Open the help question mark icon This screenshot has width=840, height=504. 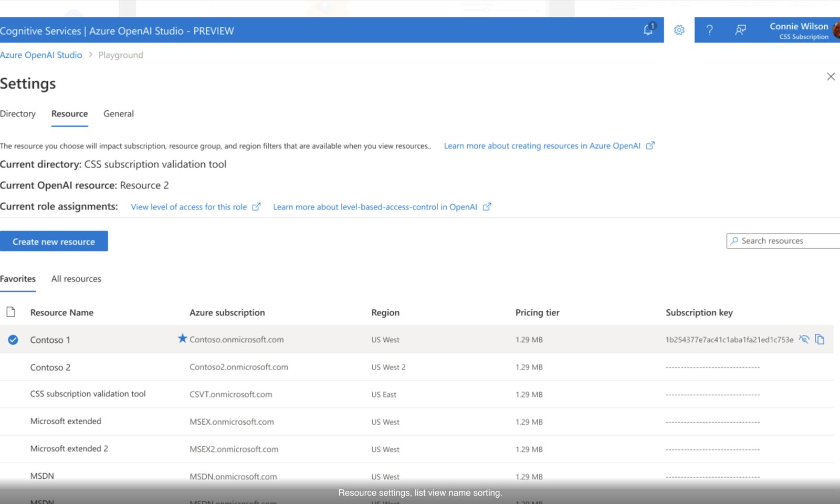[x=709, y=30]
